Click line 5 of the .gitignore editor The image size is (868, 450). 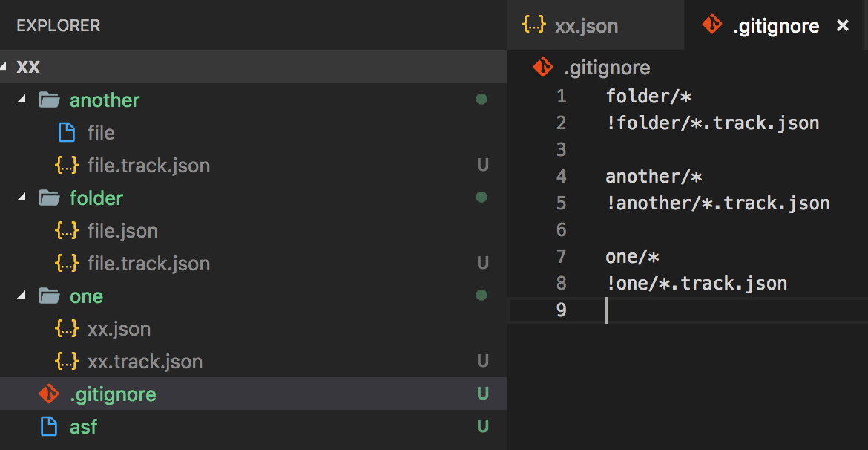[717, 203]
